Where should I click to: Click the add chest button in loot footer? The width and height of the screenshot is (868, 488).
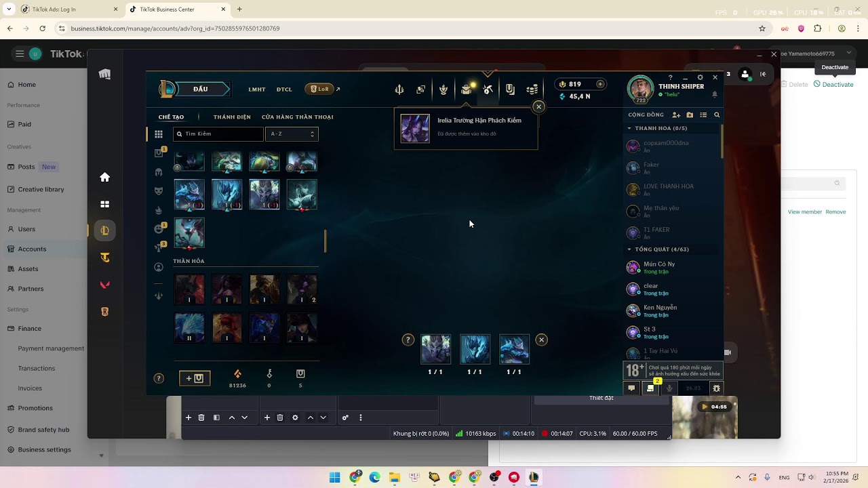tap(195, 378)
